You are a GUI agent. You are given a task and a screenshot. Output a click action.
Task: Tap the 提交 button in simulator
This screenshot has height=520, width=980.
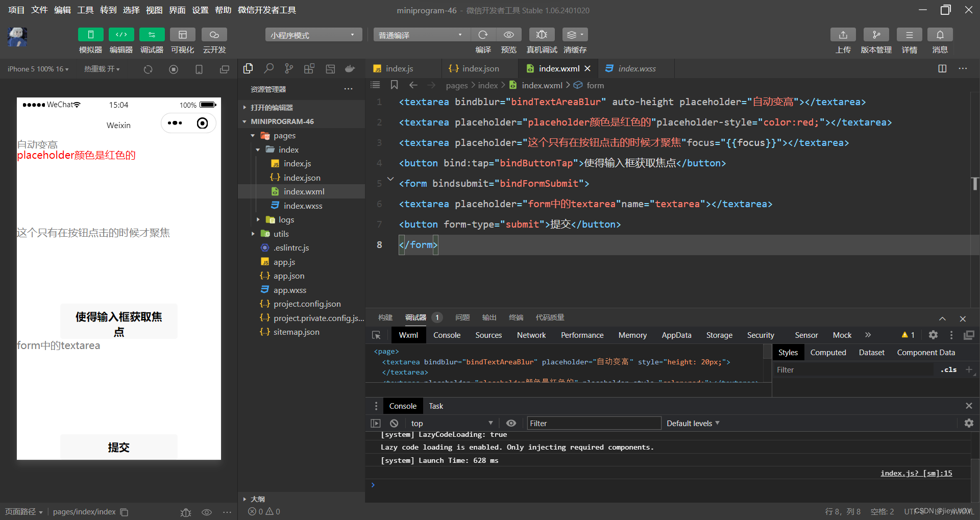pos(118,447)
